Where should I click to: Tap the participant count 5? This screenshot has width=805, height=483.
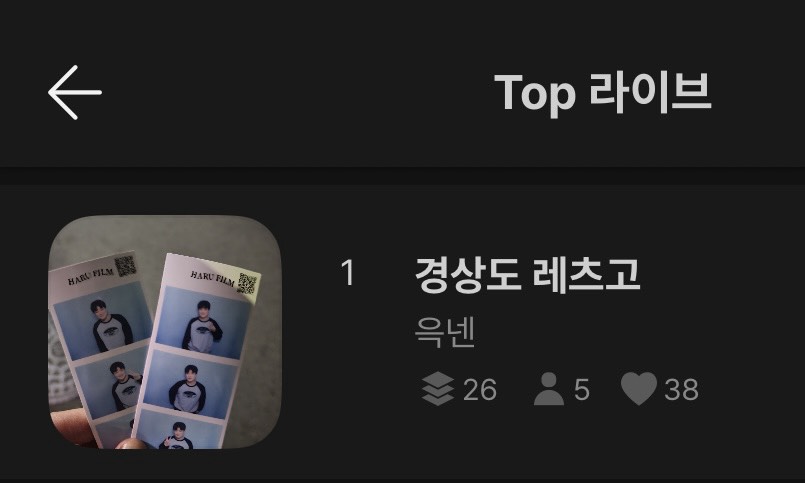[x=582, y=390]
